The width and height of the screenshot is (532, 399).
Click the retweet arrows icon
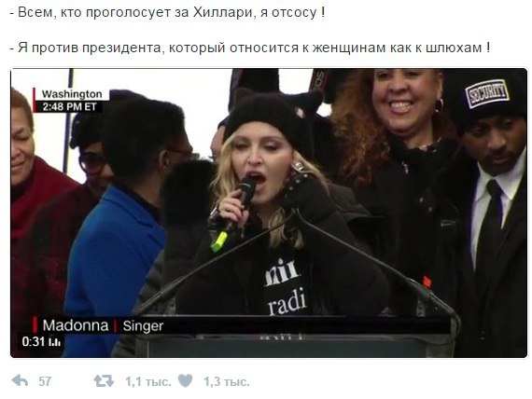click(x=104, y=381)
